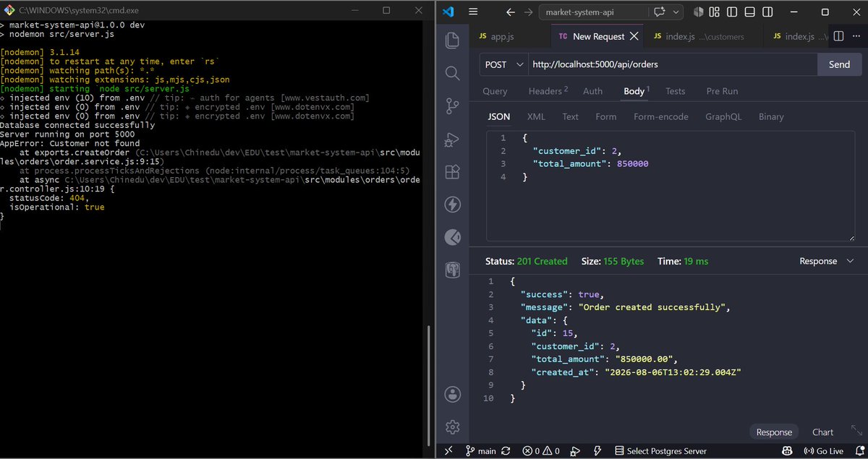
Task: Open the Manage gear icon
Action: tap(453, 426)
